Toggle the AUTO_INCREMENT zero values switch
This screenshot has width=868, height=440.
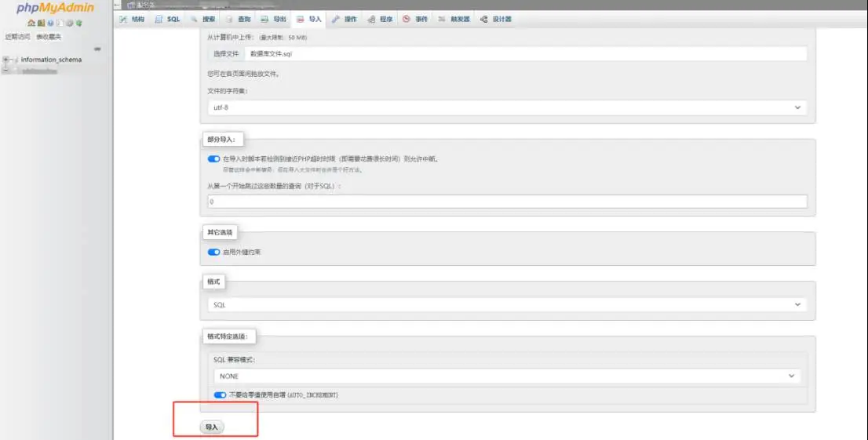tap(220, 395)
